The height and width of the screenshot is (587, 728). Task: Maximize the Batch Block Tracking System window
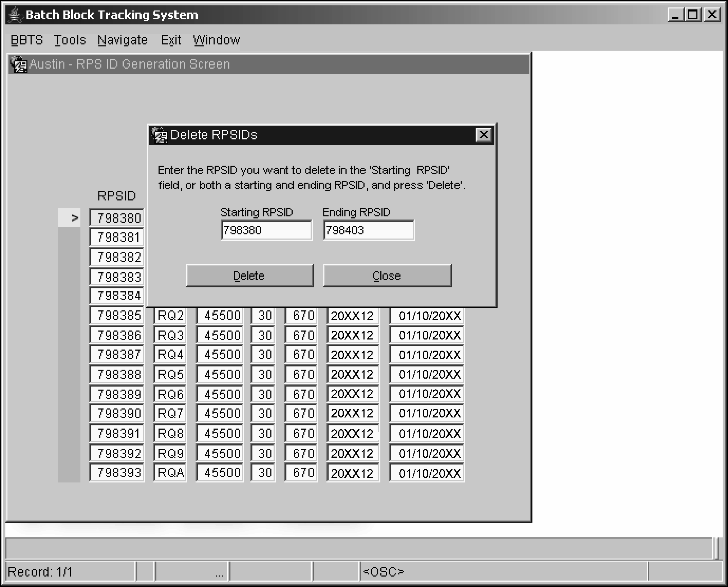(x=693, y=15)
